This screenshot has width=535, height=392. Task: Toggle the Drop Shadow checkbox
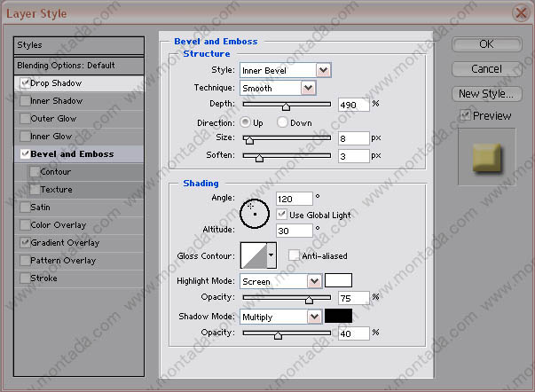25,83
